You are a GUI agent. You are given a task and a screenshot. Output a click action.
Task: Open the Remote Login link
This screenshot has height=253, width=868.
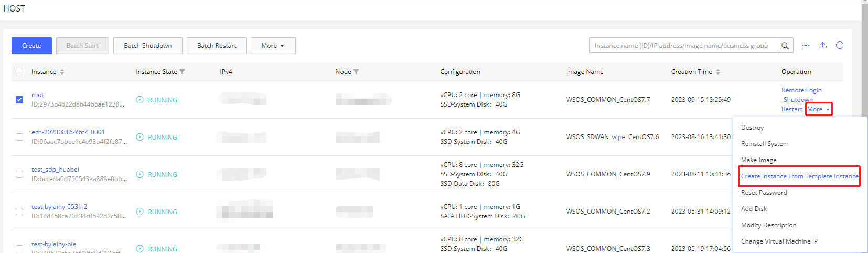801,90
